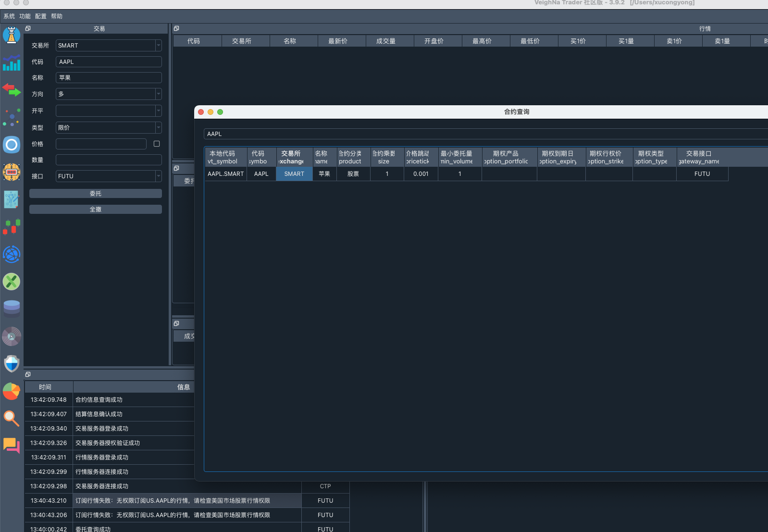The image size is (768, 532).
Task: Click the 信息 column header in log panel
Action: click(134, 387)
